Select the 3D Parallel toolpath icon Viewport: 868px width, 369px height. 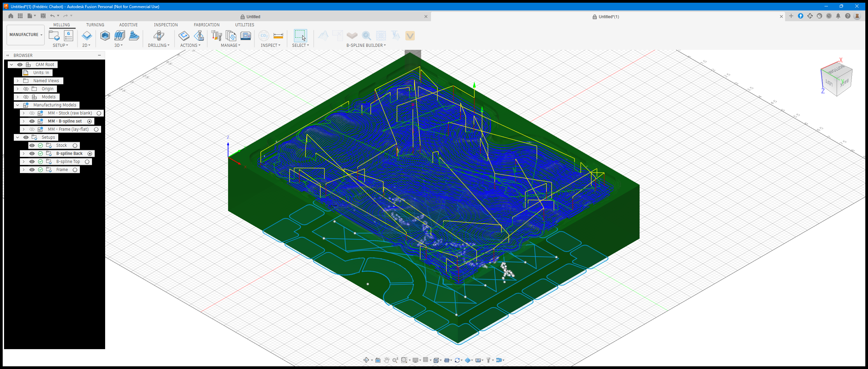(x=120, y=35)
